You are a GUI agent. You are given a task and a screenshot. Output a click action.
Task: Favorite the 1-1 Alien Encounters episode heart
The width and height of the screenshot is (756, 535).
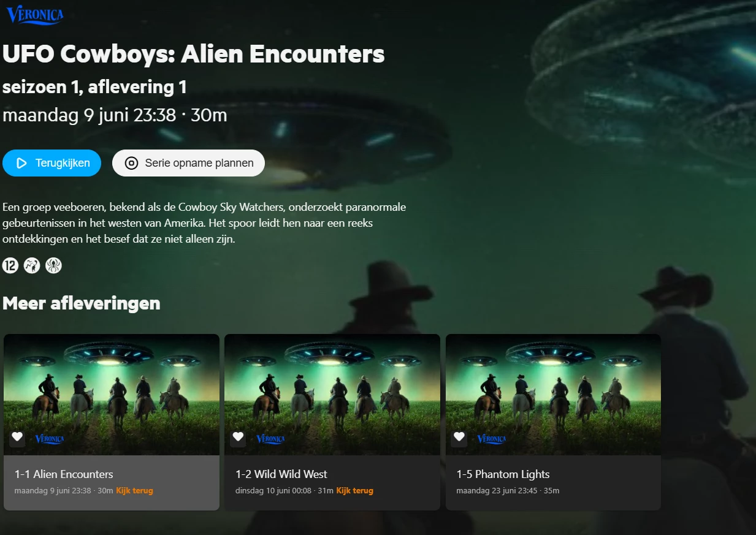tap(17, 437)
